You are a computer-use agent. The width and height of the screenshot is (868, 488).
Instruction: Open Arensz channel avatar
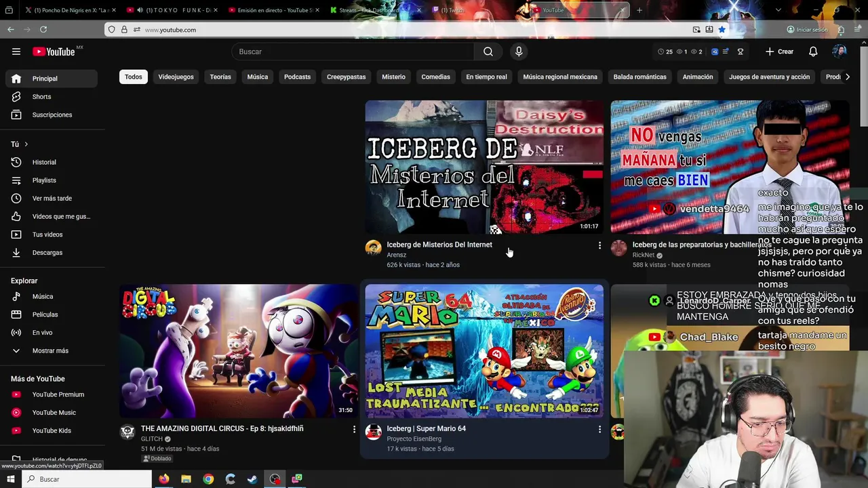point(374,247)
